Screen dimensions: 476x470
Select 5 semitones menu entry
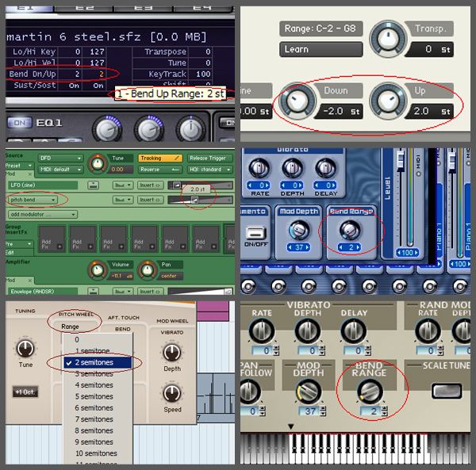98,396
